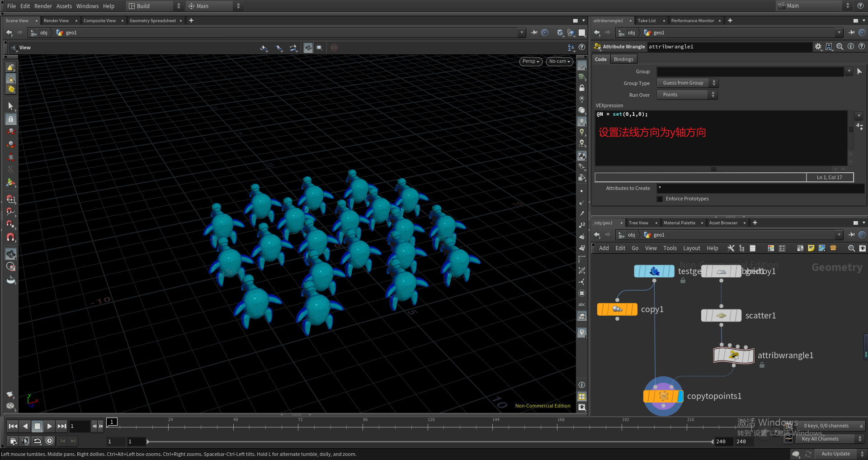This screenshot has height=460, width=868.
Task: Select the arrow Select tool
Action: coord(11,106)
